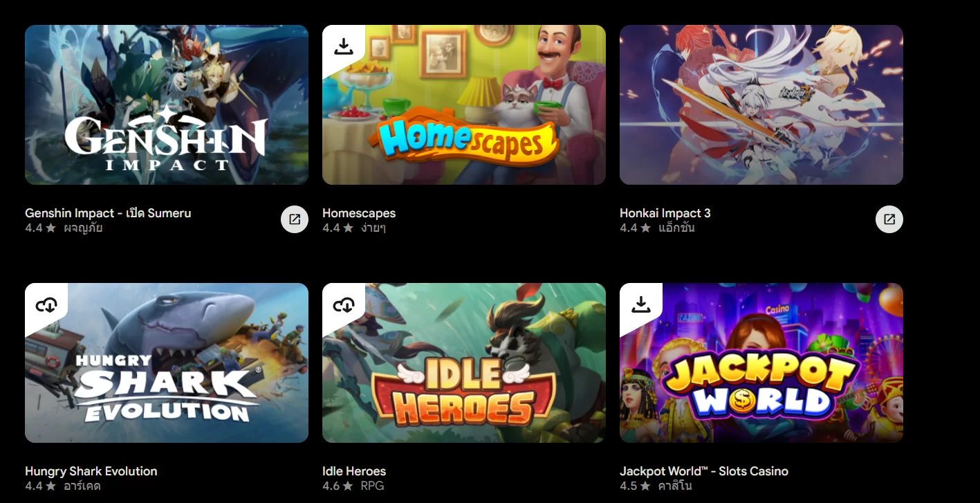The width and height of the screenshot is (980, 503).
Task: Click the Hungry Shark Evolution title text
Action: pyautogui.click(x=91, y=471)
